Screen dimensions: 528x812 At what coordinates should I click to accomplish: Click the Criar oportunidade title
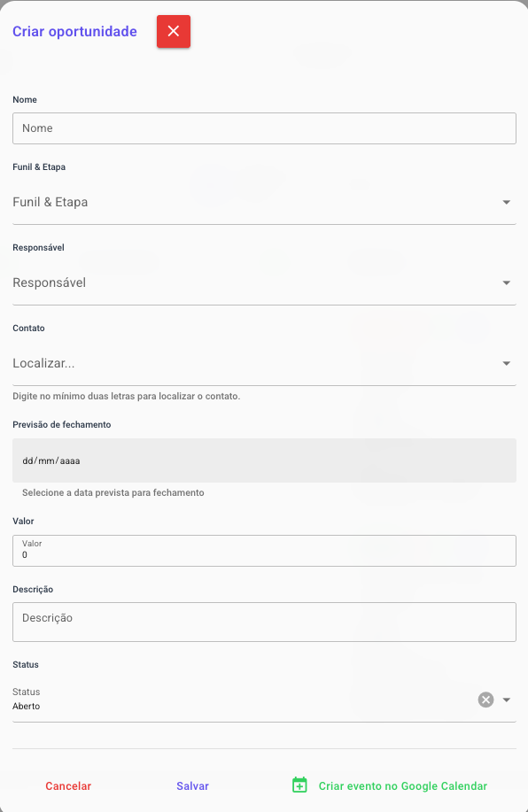coord(74,32)
